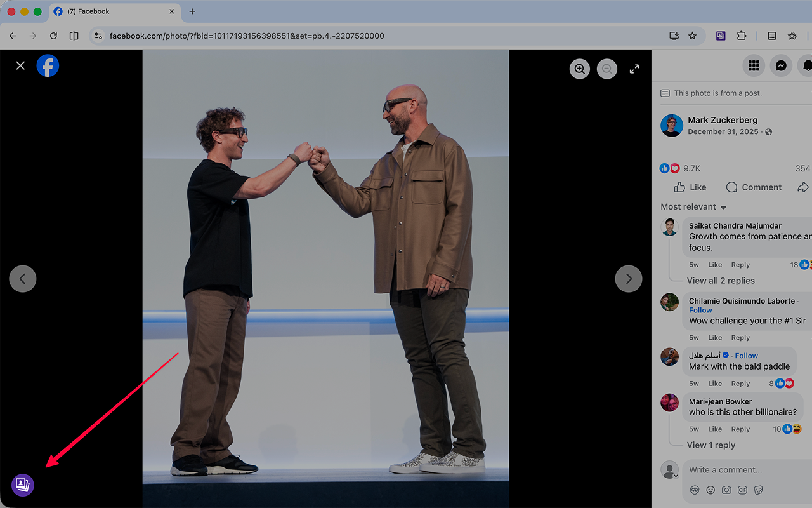The image size is (812, 508).
Task: Insert an emoji into the comment
Action: (710, 490)
